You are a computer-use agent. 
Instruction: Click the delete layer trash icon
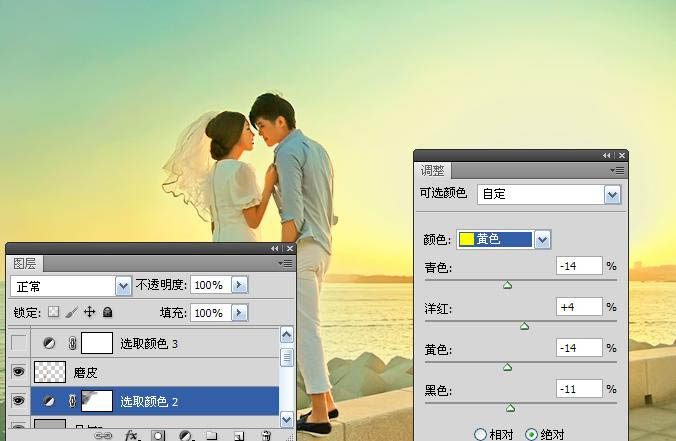click(x=266, y=436)
